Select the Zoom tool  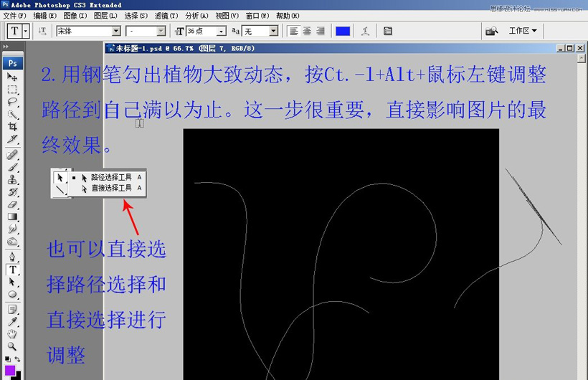click(12, 346)
